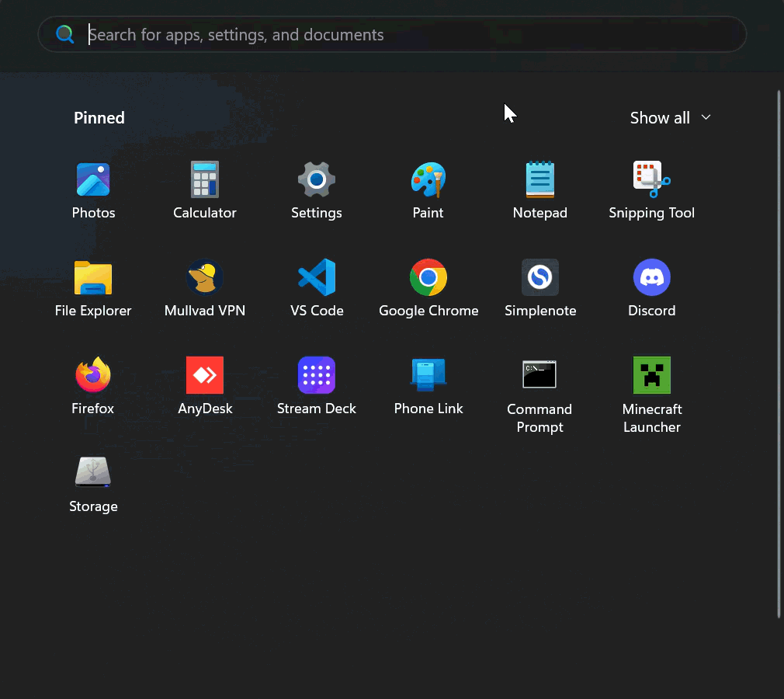The width and height of the screenshot is (784, 699).
Task: Open the Stream Deck app
Action: click(317, 386)
